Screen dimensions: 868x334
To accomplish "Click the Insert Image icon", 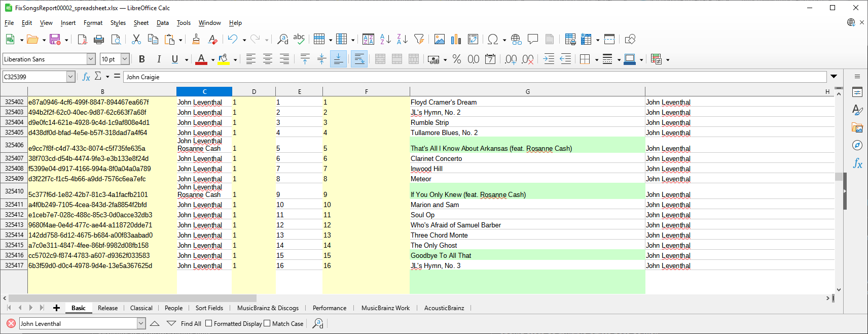I will [x=439, y=39].
